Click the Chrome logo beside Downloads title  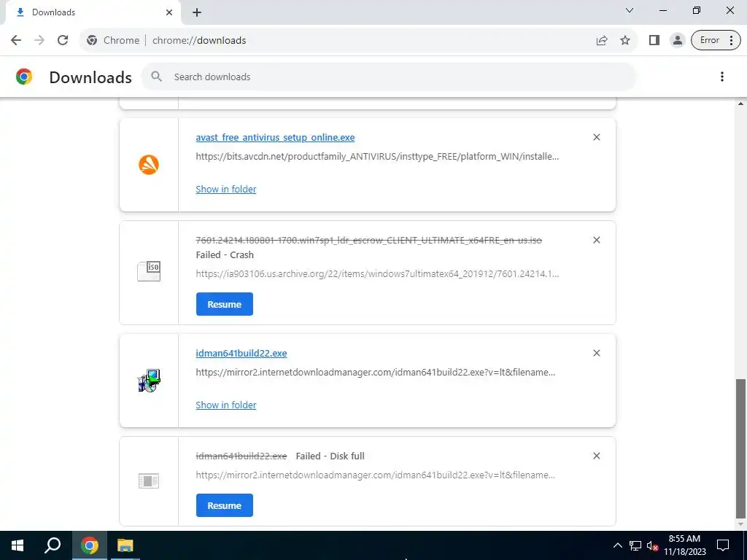pyautogui.click(x=24, y=77)
